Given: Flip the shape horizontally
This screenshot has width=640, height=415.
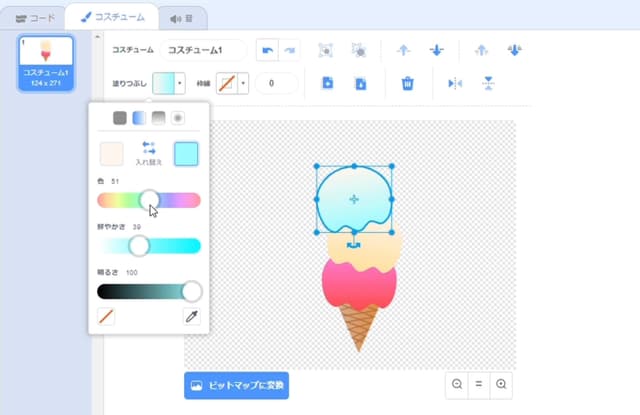Looking at the screenshot, I should point(455,84).
